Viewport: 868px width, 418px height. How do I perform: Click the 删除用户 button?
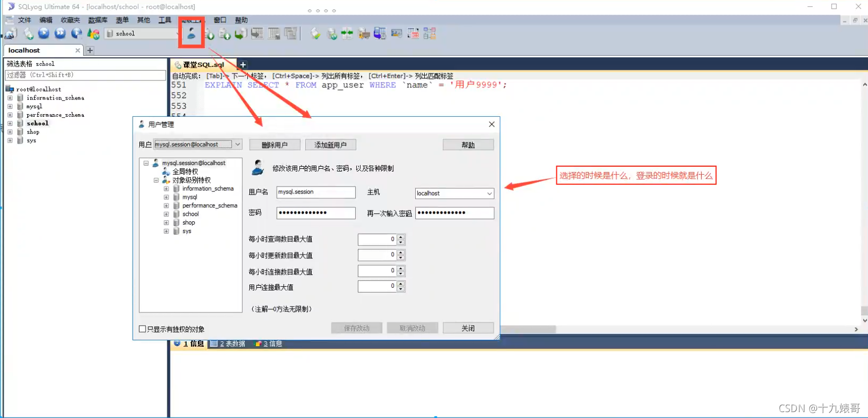pos(275,145)
